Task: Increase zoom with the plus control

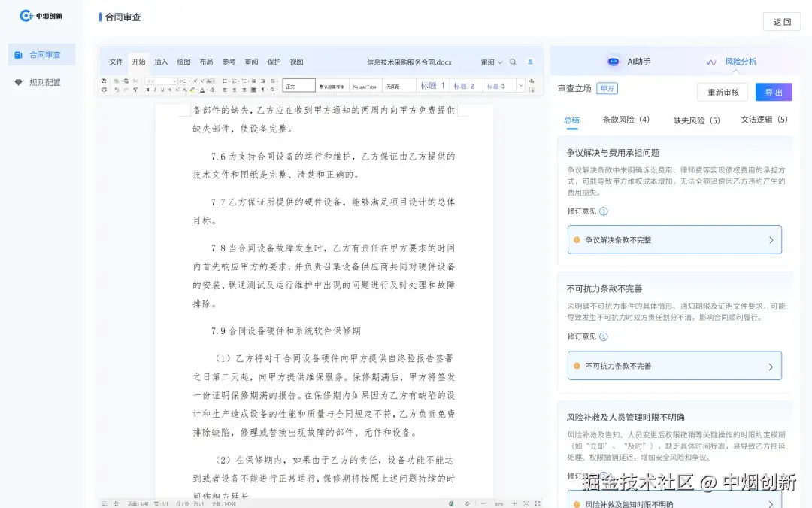Action: pyautogui.click(x=515, y=503)
